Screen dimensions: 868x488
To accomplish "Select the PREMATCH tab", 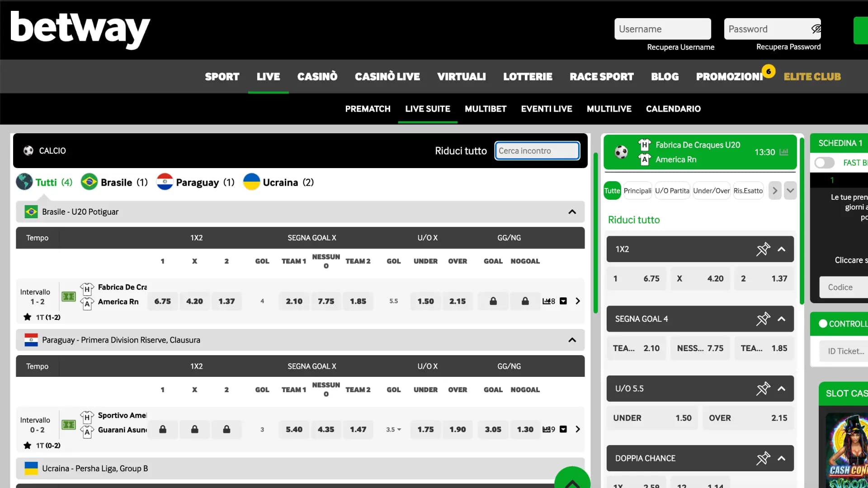I will point(368,108).
